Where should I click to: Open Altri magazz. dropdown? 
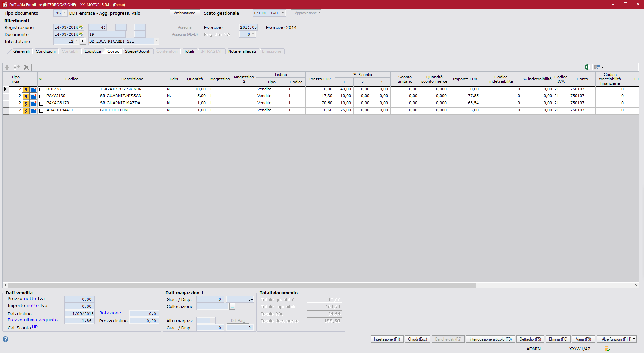click(x=213, y=320)
